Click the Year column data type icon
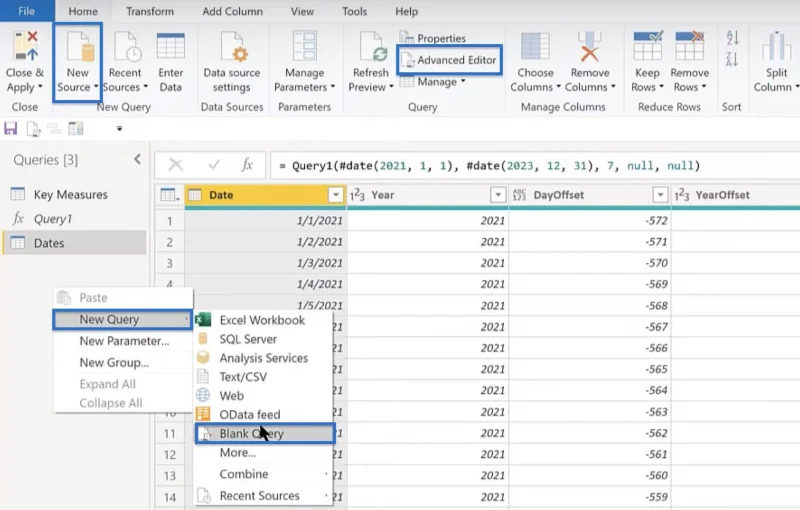Viewport: 800px width, 510px height. 357,195
